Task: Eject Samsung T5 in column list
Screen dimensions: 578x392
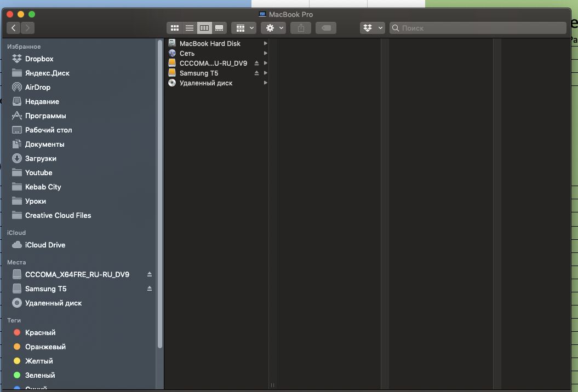Action: point(256,73)
